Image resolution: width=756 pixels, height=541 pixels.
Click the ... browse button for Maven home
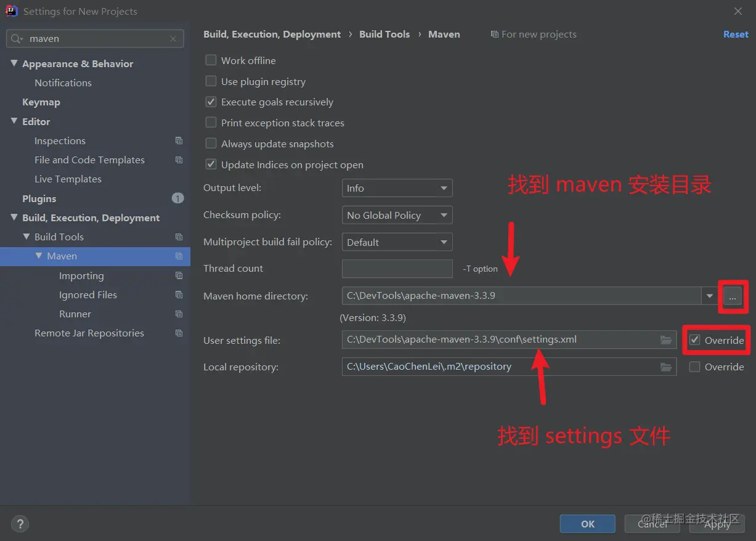pos(732,296)
